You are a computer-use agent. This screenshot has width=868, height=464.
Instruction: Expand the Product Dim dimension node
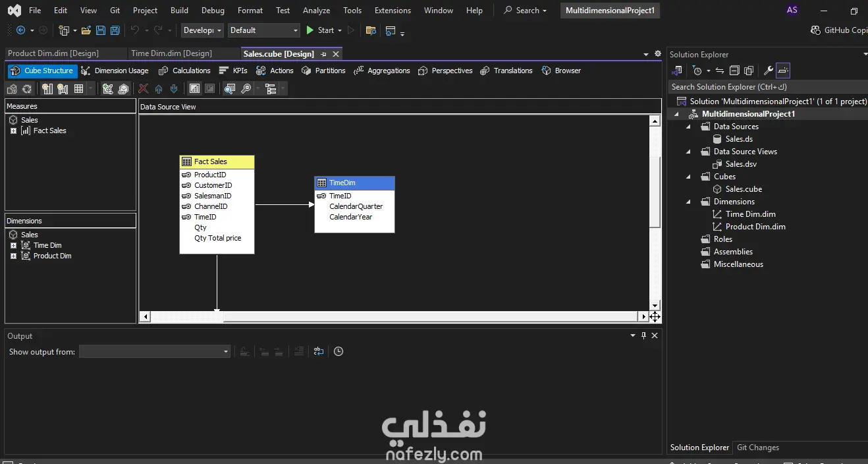(13, 256)
